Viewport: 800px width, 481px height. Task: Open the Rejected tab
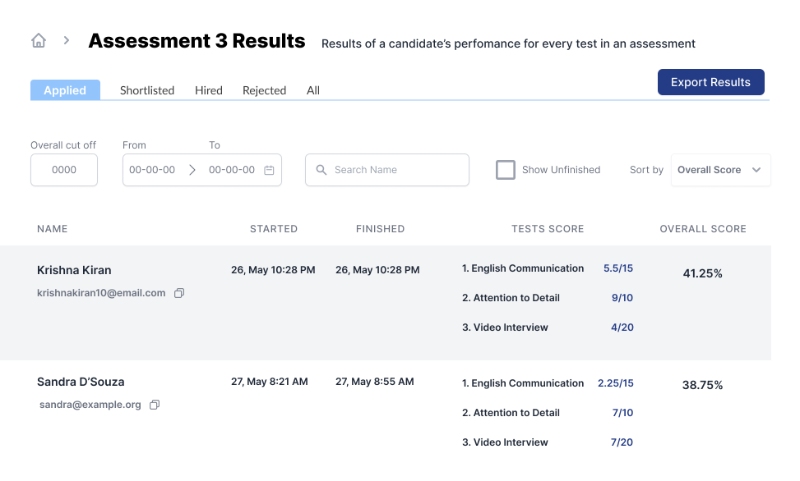coord(264,90)
